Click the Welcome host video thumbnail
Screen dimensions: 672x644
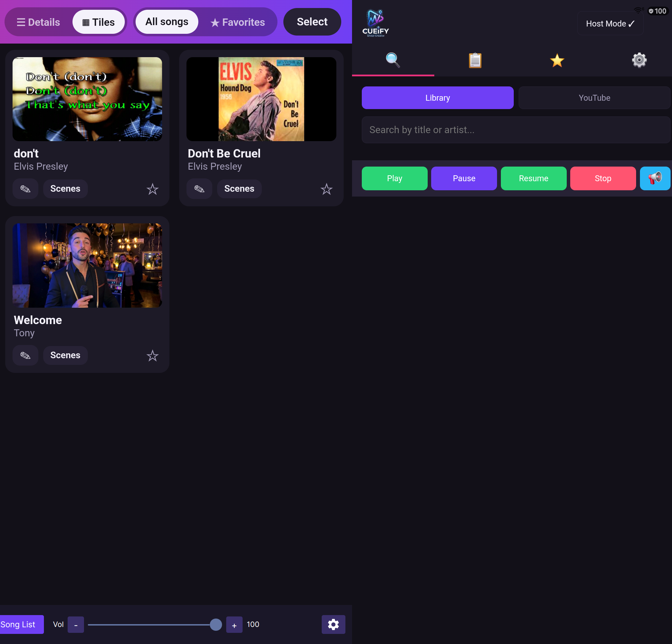(x=87, y=266)
